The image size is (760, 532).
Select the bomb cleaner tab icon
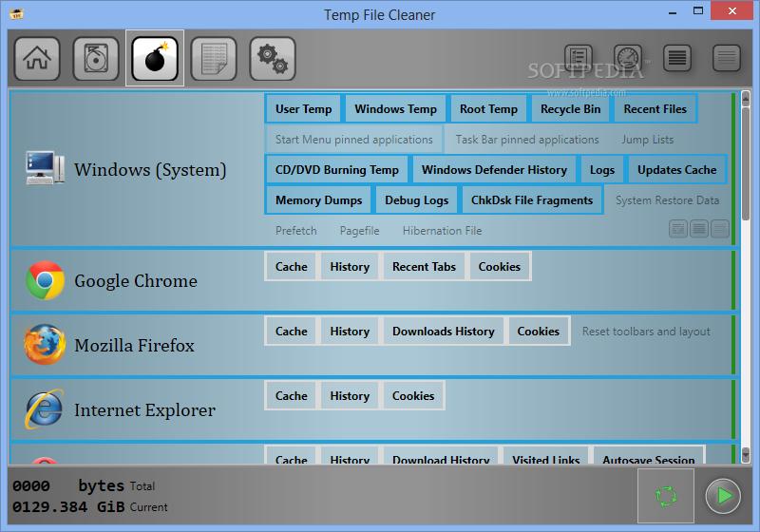point(155,59)
